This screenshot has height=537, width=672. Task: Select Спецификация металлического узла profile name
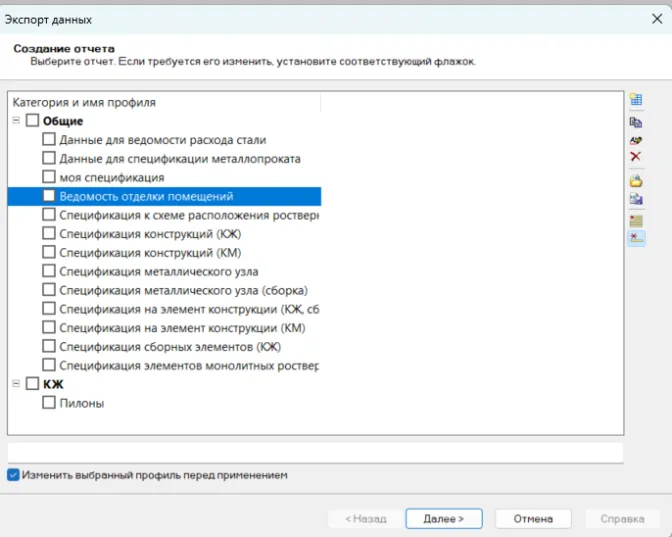coord(158,272)
